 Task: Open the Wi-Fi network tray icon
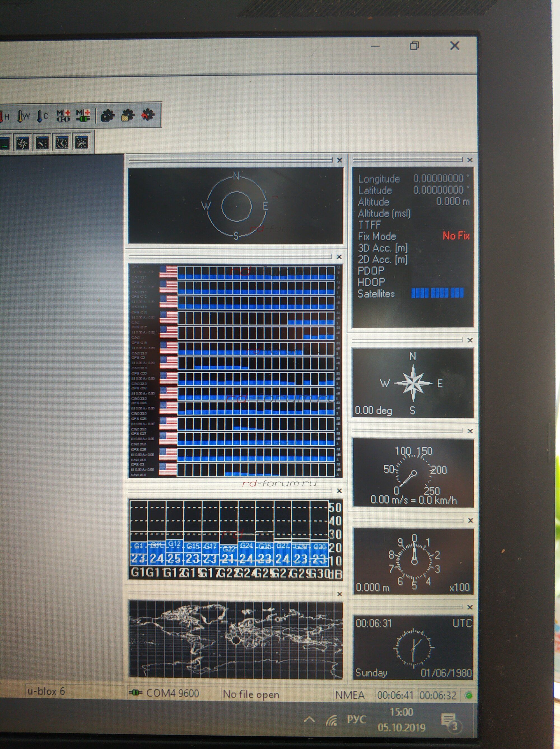(332, 720)
